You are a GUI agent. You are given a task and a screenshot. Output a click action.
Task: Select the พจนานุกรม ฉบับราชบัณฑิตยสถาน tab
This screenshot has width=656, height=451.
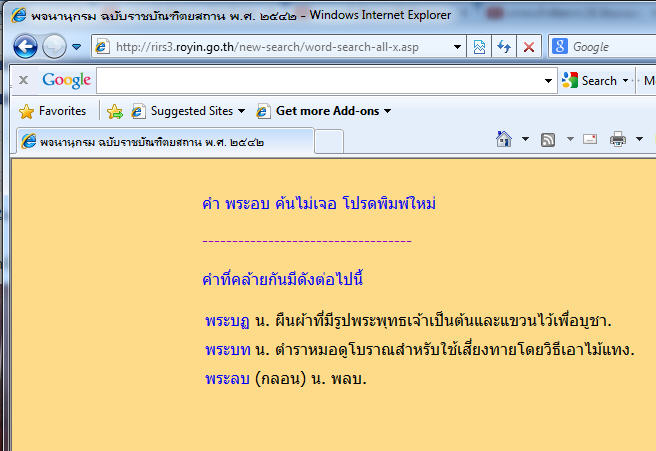point(165,141)
